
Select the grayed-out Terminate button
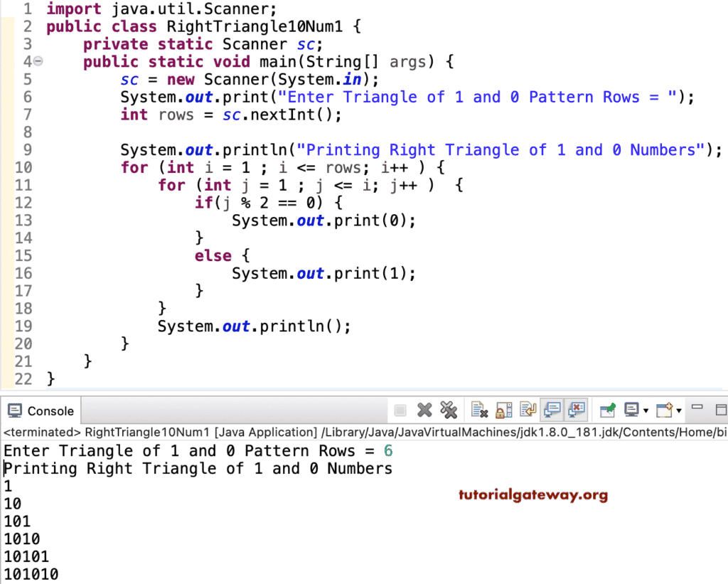tap(400, 409)
